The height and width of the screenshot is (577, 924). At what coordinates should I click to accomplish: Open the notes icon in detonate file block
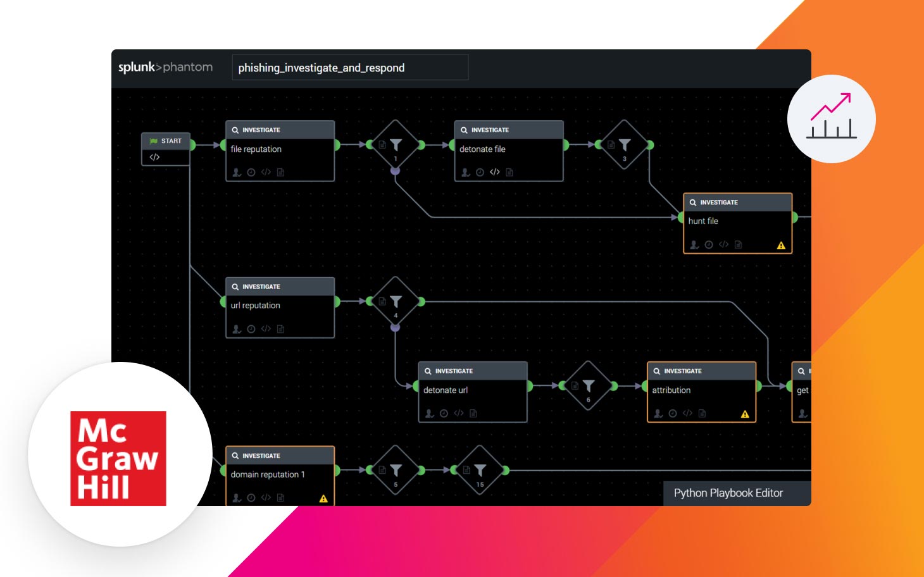(x=509, y=172)
